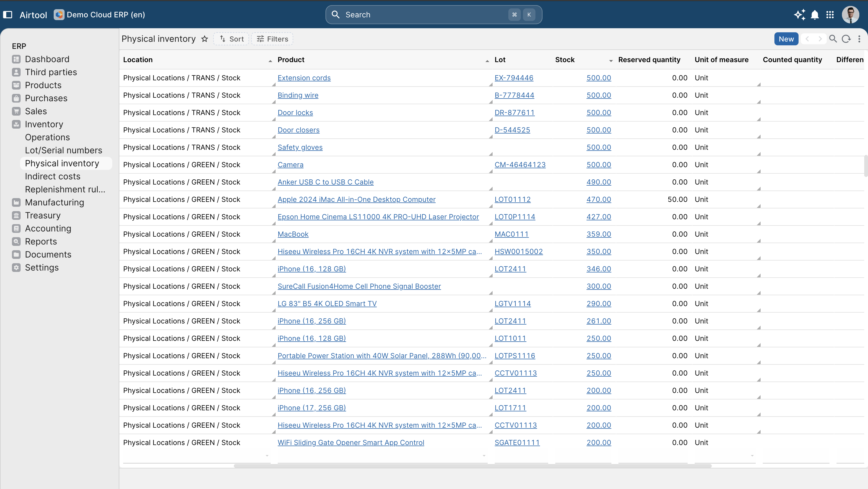Open the Sort options

[231, 39]
